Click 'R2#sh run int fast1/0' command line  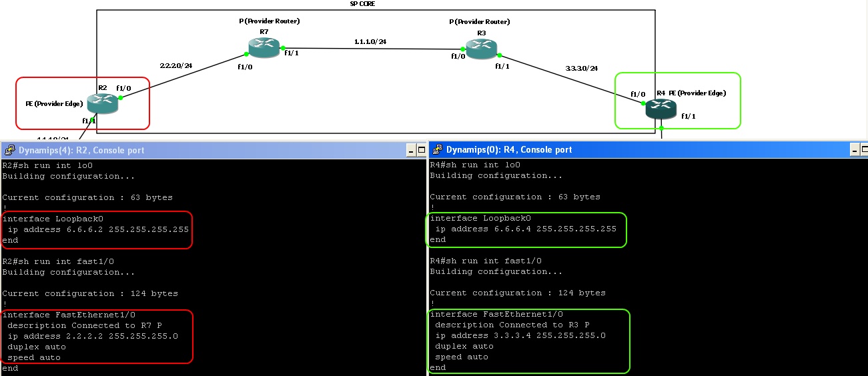(x=59, y=261)
